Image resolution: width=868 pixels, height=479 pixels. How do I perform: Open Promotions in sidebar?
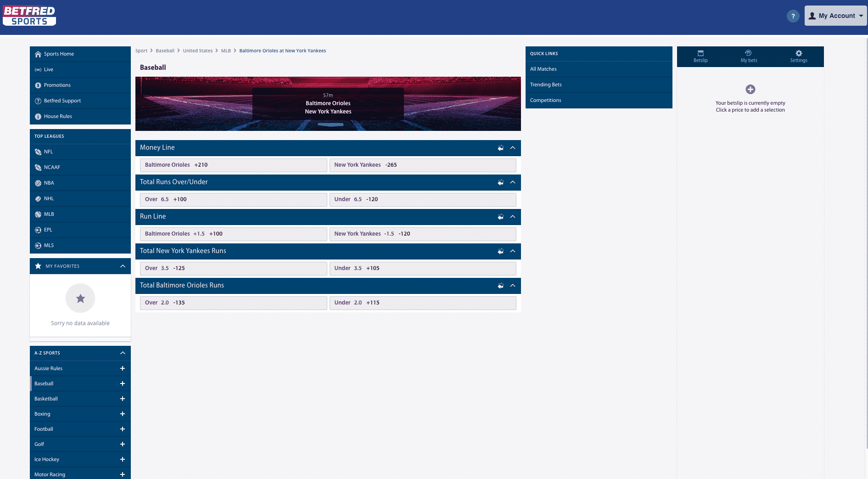[80, 85]
